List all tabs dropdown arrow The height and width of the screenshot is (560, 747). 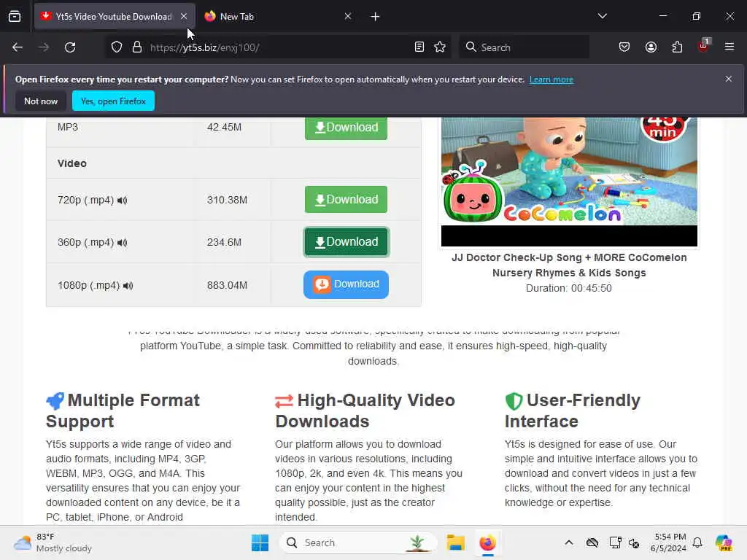pos(602,17)
